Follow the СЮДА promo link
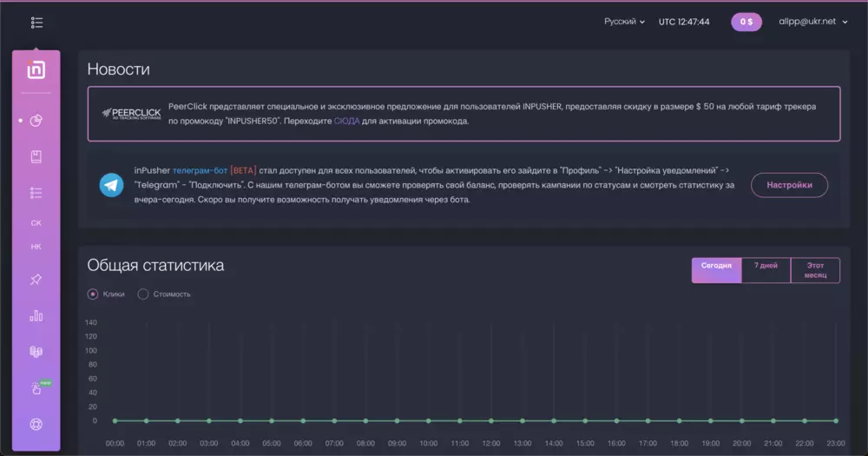 346,121
